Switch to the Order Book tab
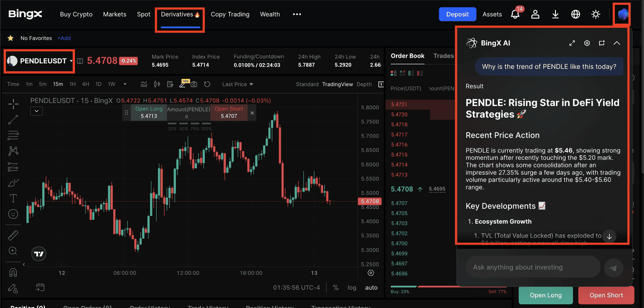This screenshot has height=308, width=644. (408, 56)
